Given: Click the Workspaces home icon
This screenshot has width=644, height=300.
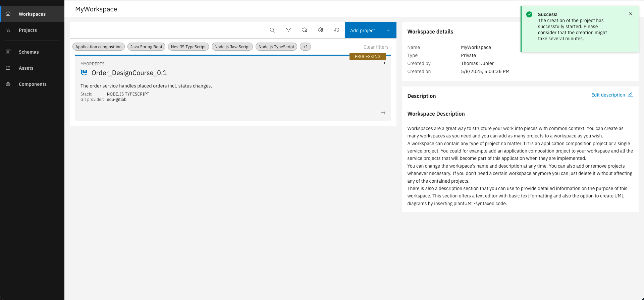Looking at the screenshot, I should pos(8,14).
